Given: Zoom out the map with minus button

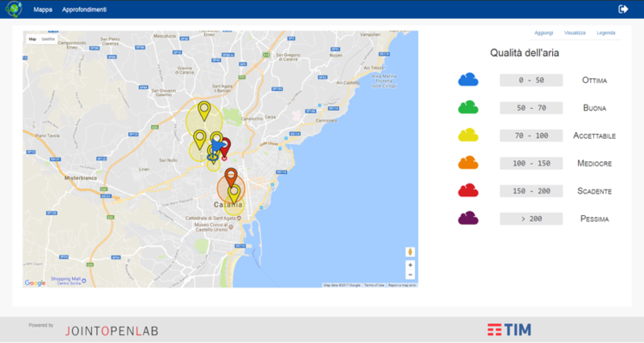Looking at the screenshot, I should [410, 275].
